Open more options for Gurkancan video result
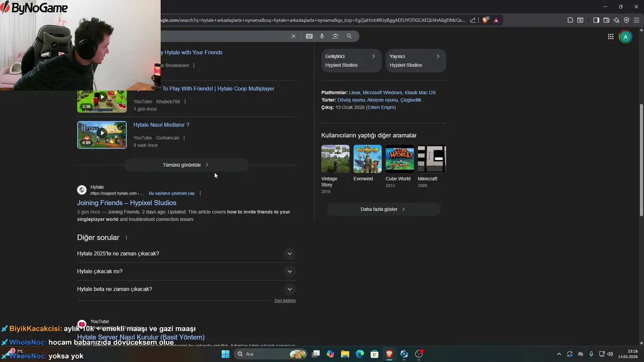Image resolution: width=644 pixels, height=362 pixels. [x=184, y=138]
